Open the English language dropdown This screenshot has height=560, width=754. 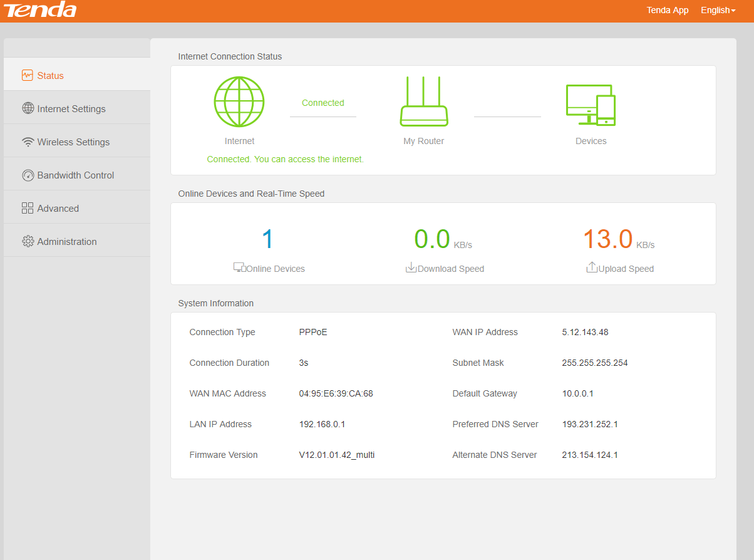718,10
